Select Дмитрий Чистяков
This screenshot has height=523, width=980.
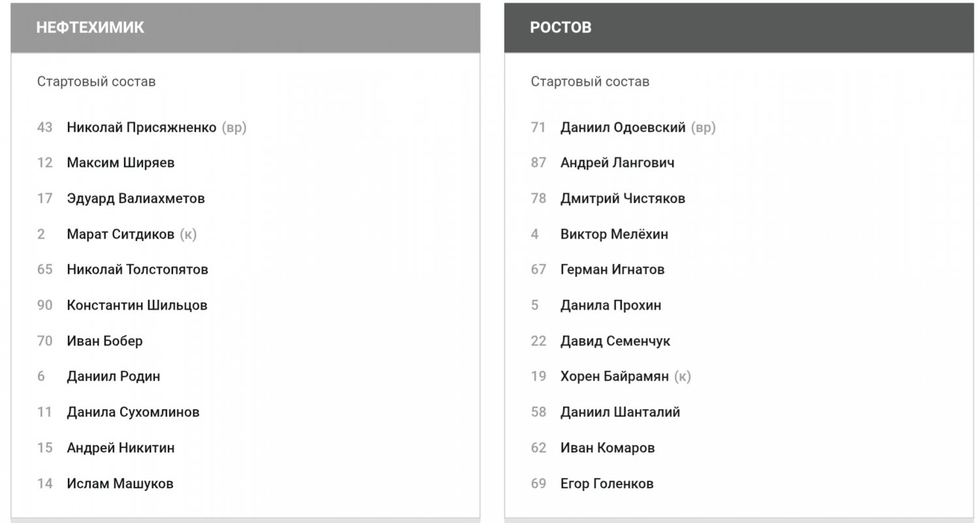pyautogui.click(x=623, y=198)
